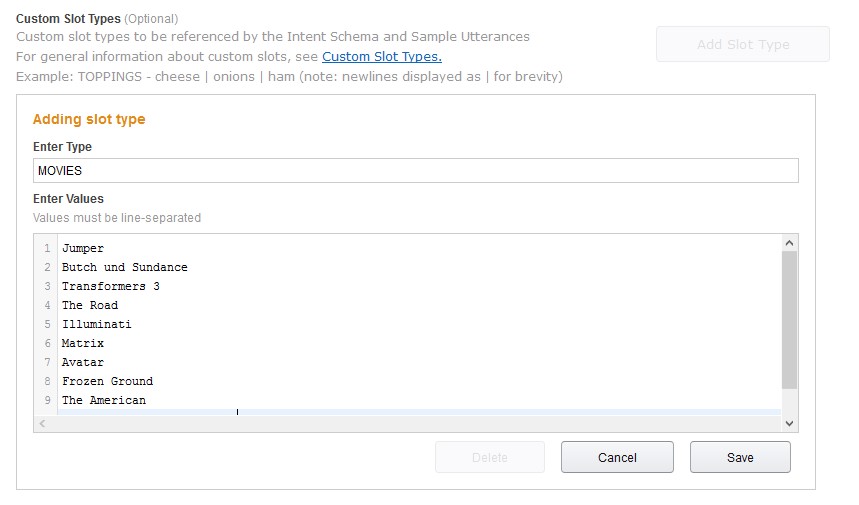Click The American value line
Screen dimensions: 859x505
point(104,400)
